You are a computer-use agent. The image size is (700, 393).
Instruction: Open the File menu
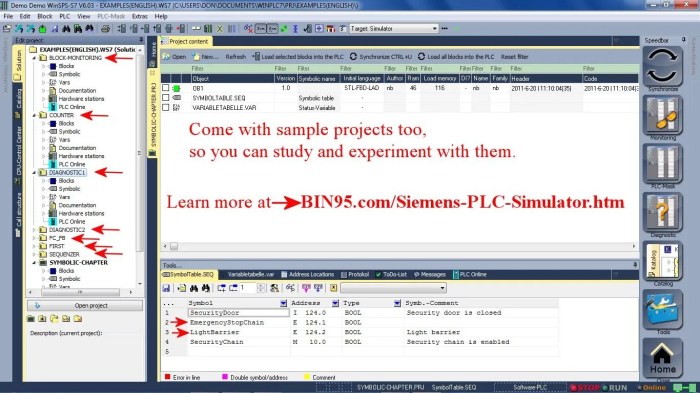coord(8,17)
